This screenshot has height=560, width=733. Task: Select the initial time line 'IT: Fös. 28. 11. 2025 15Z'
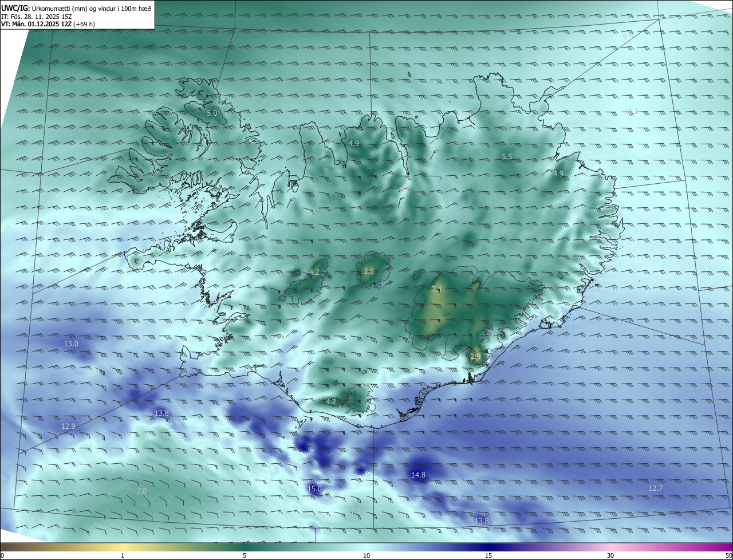click(37, 16)
